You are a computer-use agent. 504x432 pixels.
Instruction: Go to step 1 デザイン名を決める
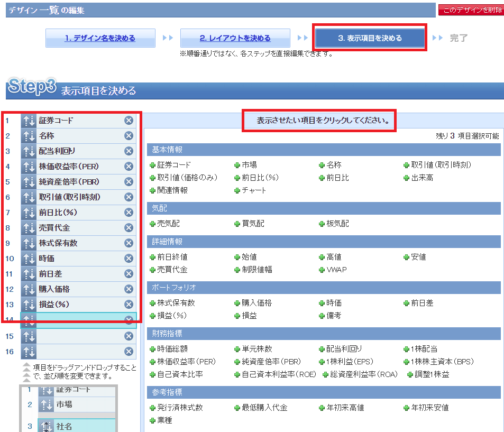100,38
